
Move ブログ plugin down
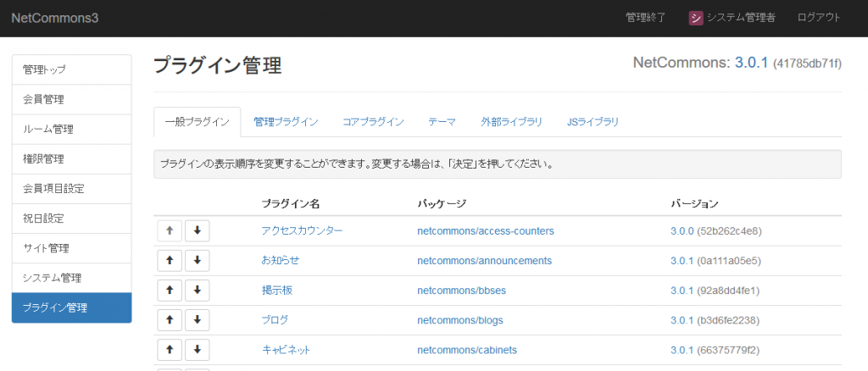197,320
